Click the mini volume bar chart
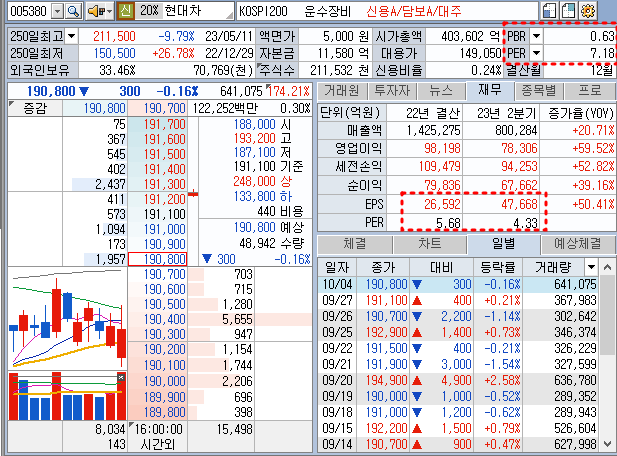Screen dimensions: 617x456 [x=67, y=396]
